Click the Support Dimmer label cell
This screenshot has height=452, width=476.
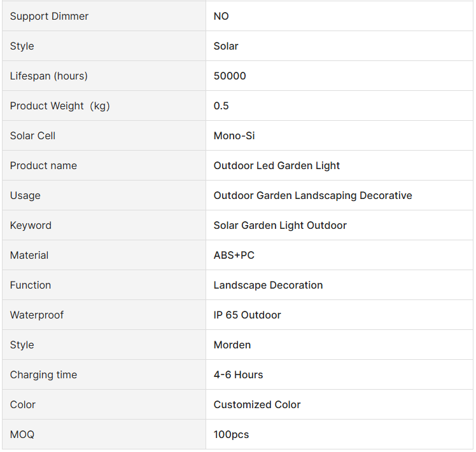tap(104, 16)
